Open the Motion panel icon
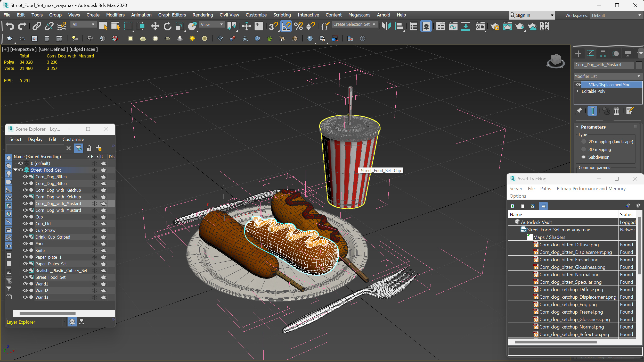The height and width of the screenshot is (362, 644). (615, 53)
